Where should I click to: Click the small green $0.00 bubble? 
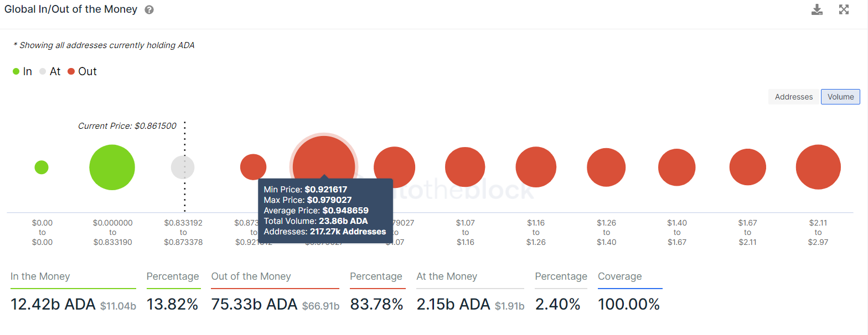[42, 167]
